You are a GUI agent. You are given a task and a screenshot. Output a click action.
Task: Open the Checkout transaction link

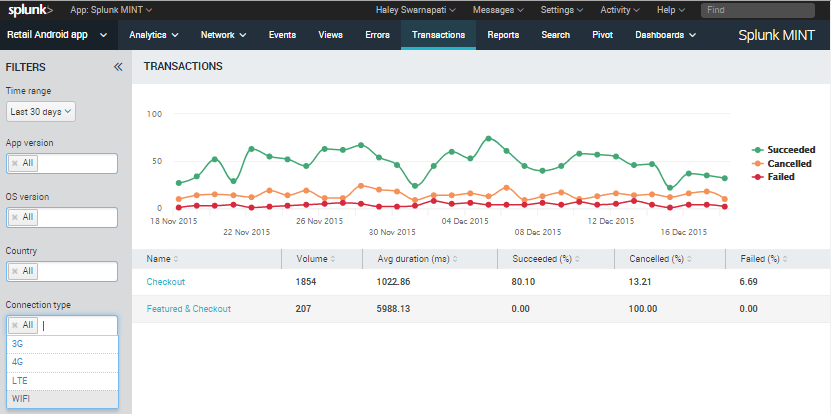point(166,282)
